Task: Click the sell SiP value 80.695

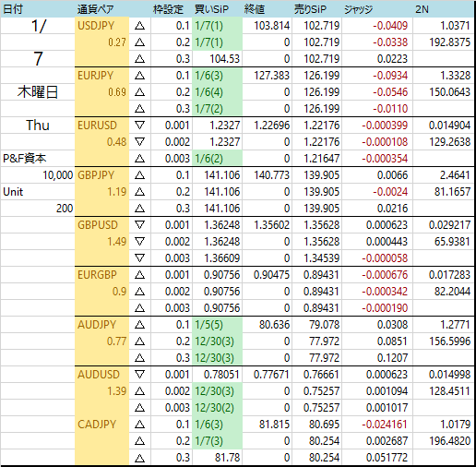Action: pos(325,425)
